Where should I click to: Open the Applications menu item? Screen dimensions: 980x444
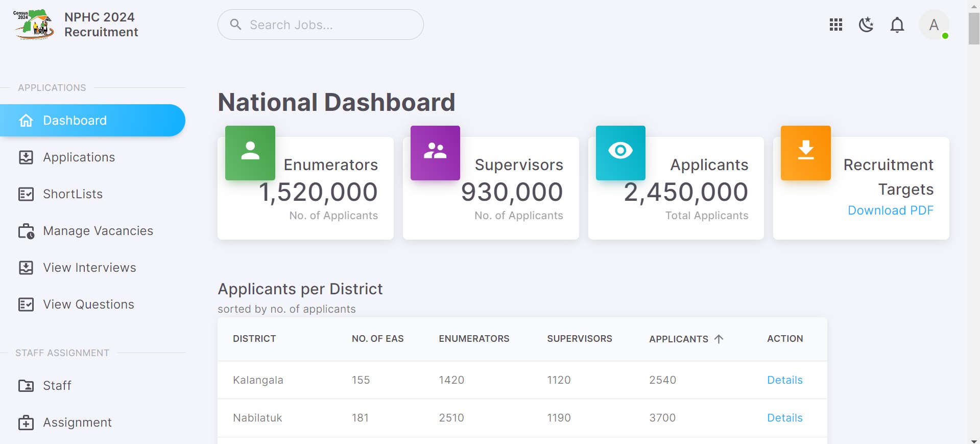92,157
